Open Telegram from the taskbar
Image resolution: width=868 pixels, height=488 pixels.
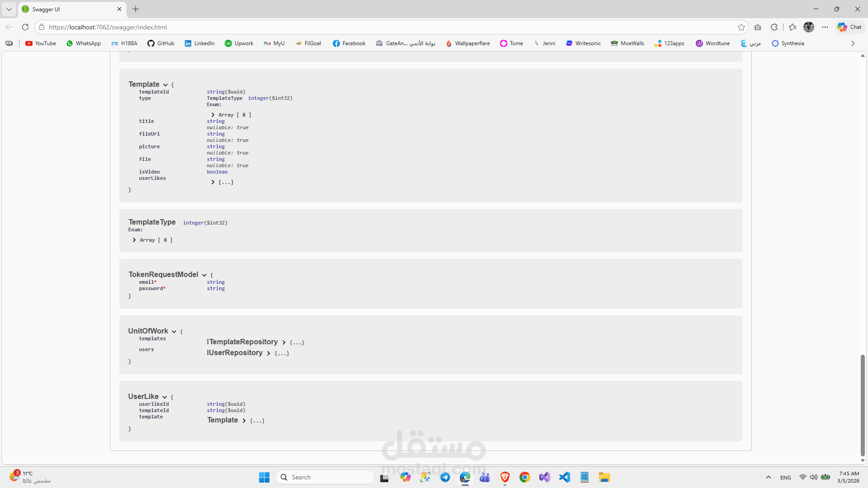pyautogui.click(x=445, y=477)
